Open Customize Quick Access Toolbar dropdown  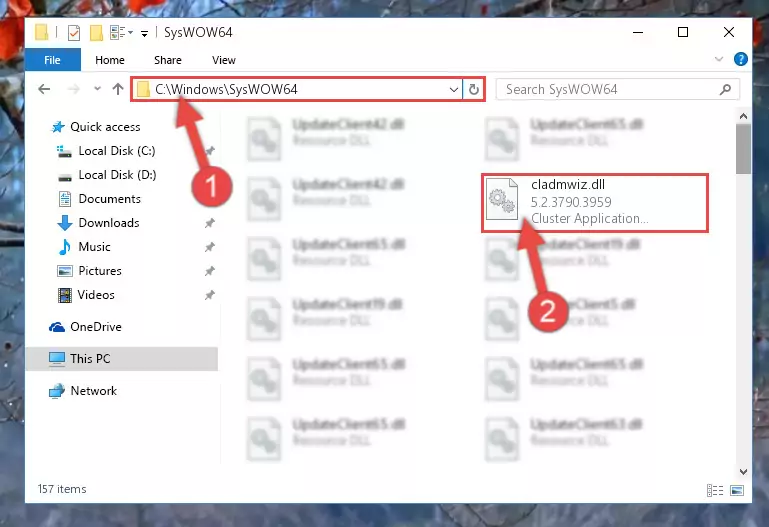coord(144,33)
